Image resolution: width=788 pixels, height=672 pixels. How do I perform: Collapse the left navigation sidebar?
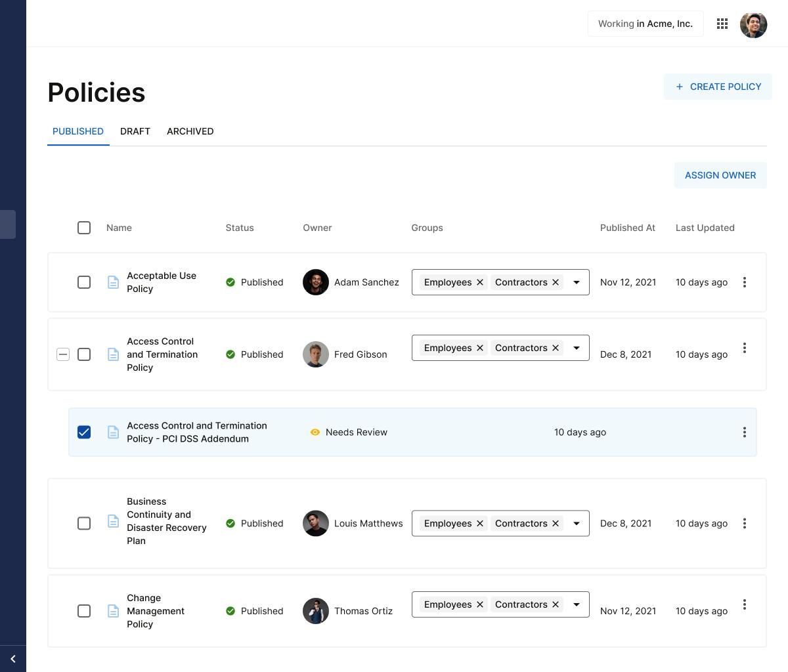[12, 659]
